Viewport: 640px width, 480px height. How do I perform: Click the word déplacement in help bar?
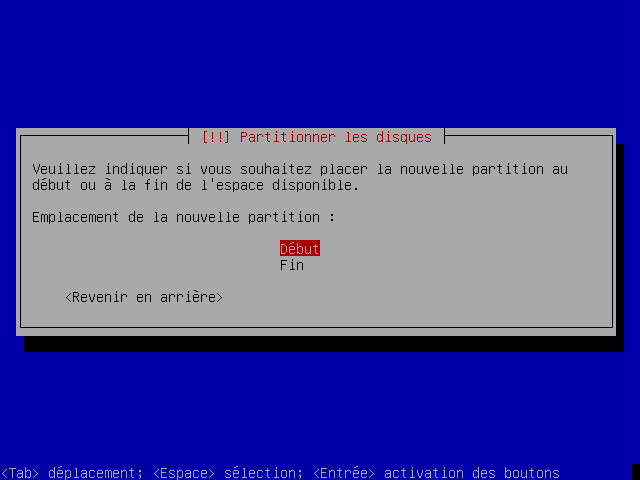click(96, 473)
